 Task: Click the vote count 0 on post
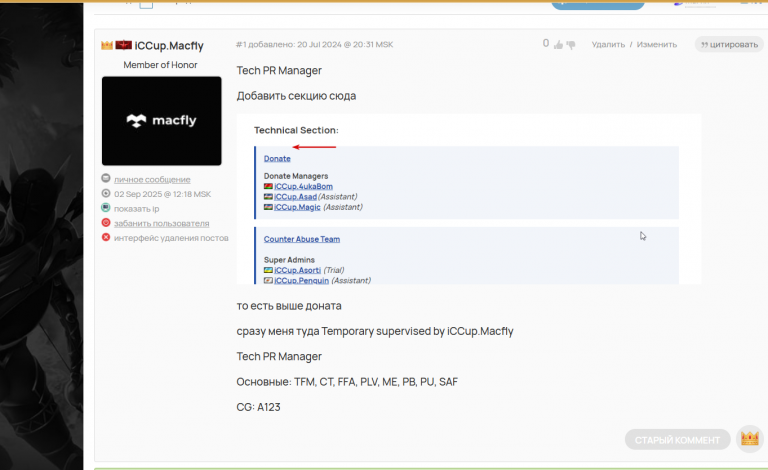tap(546, 44)
